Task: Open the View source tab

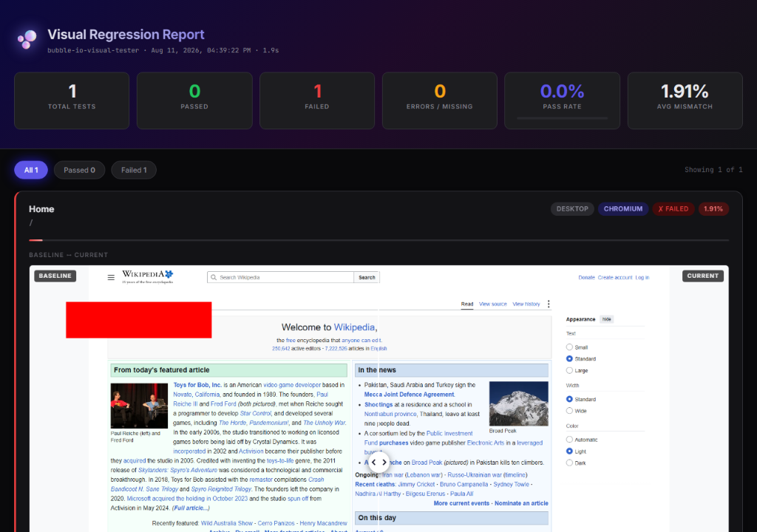Action: (493, 304)
